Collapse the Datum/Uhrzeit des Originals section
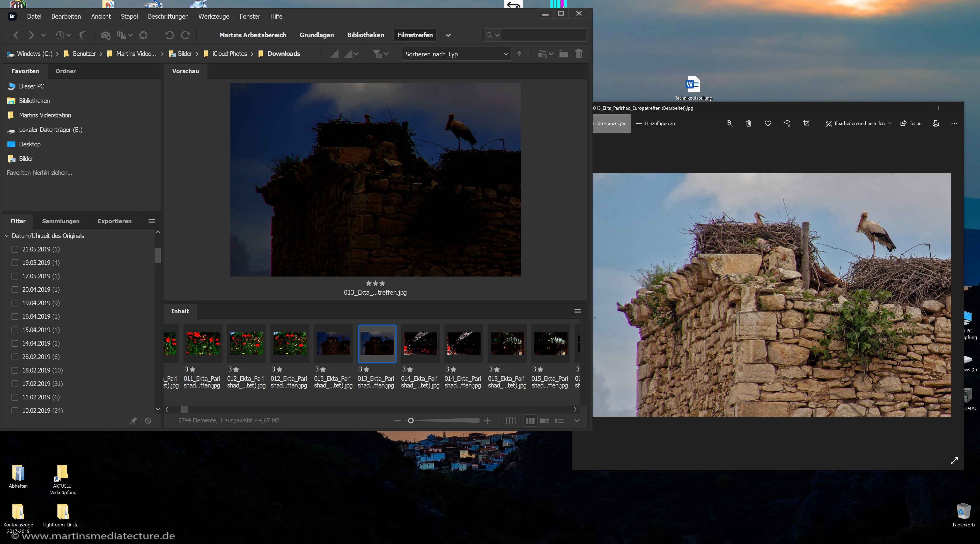This screenshot has height=544, width=980. point(6,236)
